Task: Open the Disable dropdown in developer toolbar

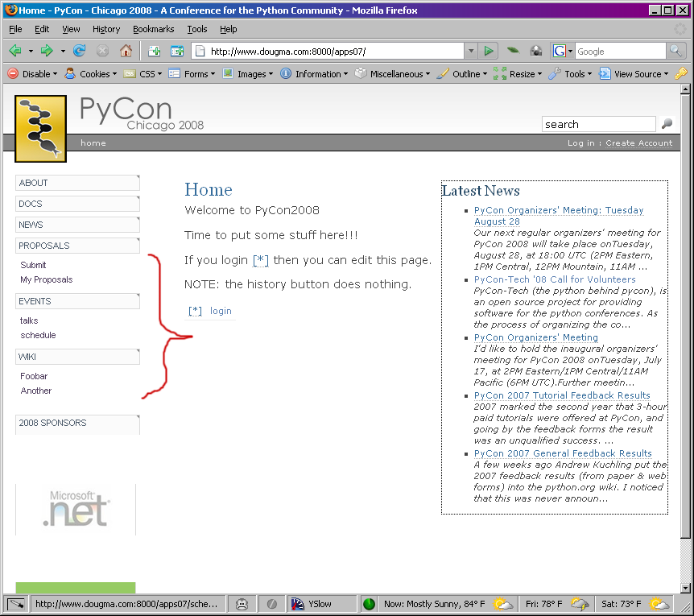Action: click(x=32, y=74)
